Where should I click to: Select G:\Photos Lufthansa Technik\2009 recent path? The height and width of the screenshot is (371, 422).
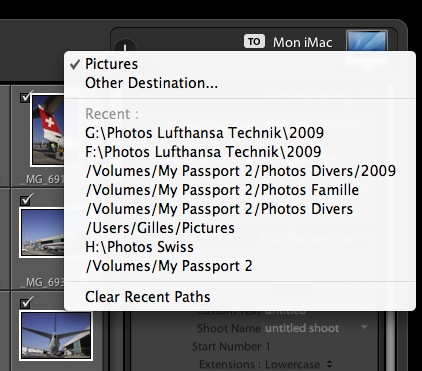(239, 133)
